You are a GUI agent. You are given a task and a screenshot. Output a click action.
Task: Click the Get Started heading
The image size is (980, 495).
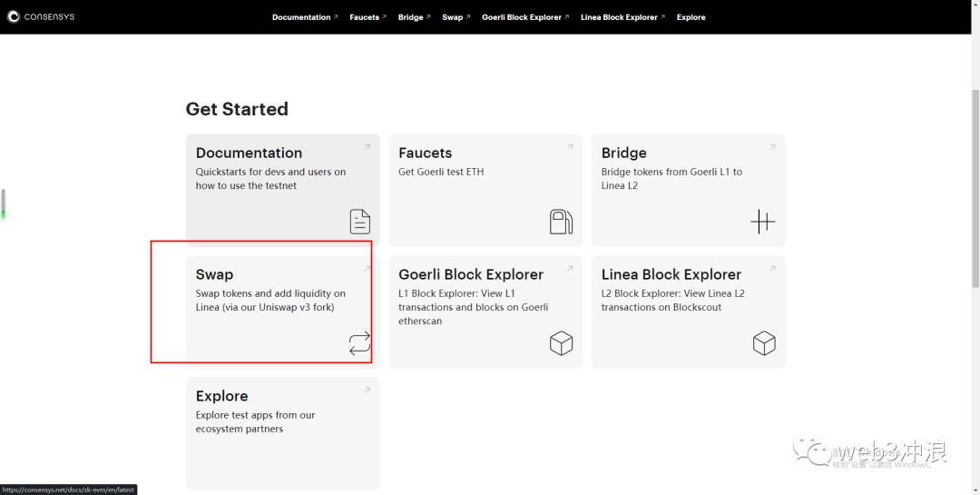(237, 108)
